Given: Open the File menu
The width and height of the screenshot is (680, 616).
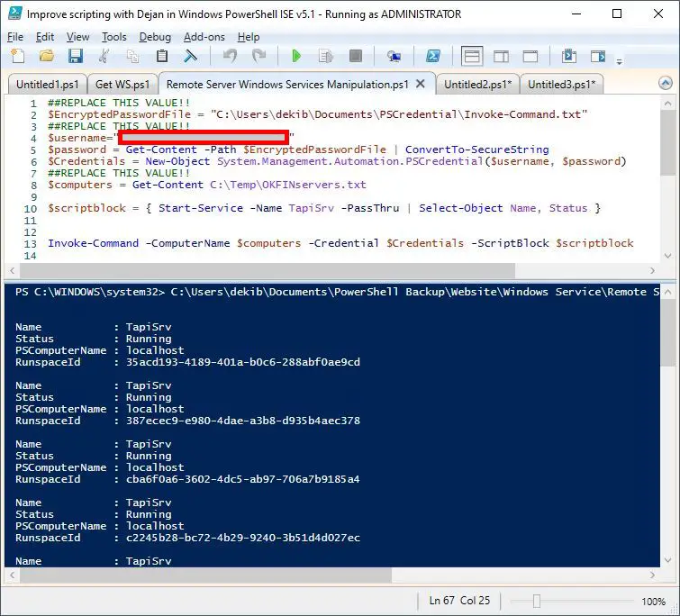Looking at the screenshot, I should click(x=15, y=37).
